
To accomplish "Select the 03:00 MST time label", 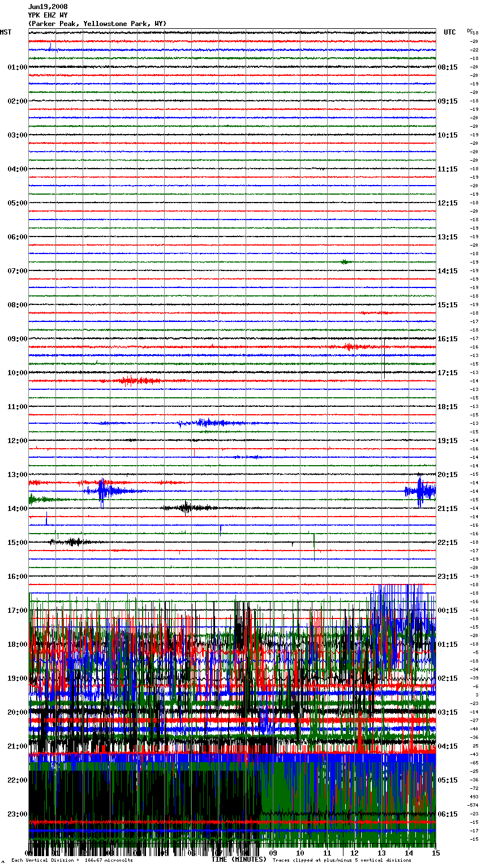I will coord(18,135).
